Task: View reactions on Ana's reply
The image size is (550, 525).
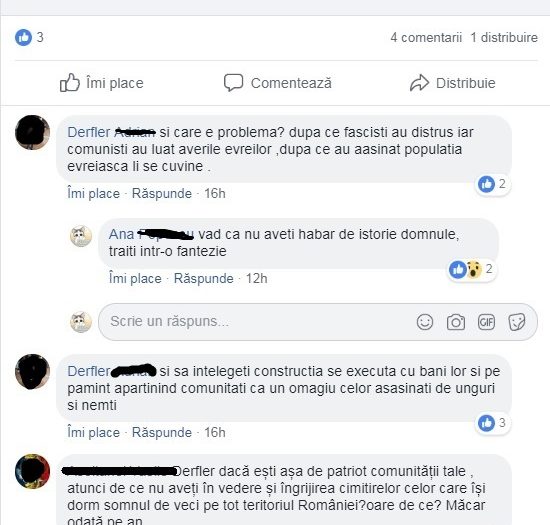Action: pos(471,269)
